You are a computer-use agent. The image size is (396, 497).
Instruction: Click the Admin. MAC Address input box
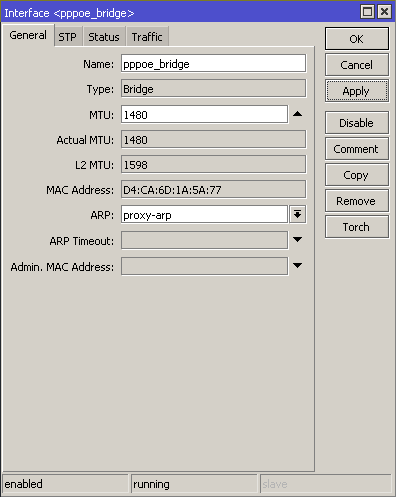click(204, 266)
